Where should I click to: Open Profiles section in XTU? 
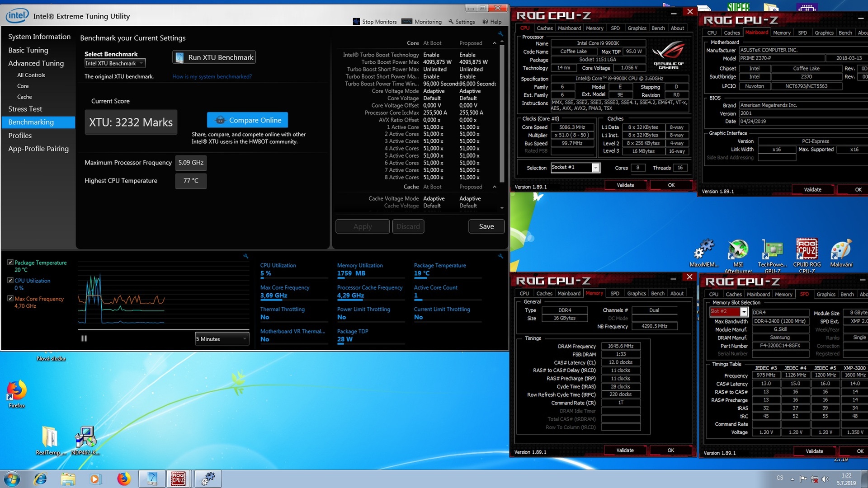(20, 136)
